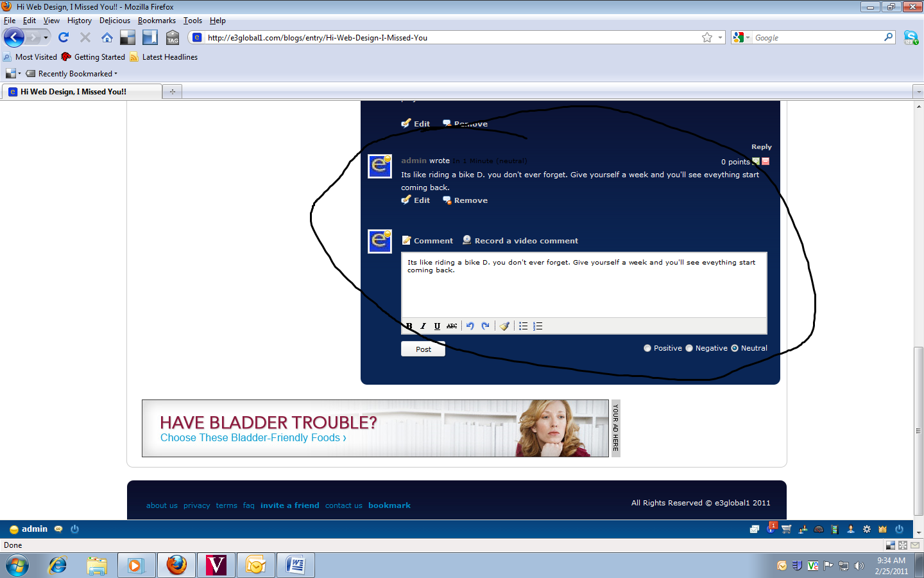The image size is (924, 578).
Task: Insert a bulleted list in comment
Action: point(524,326)
